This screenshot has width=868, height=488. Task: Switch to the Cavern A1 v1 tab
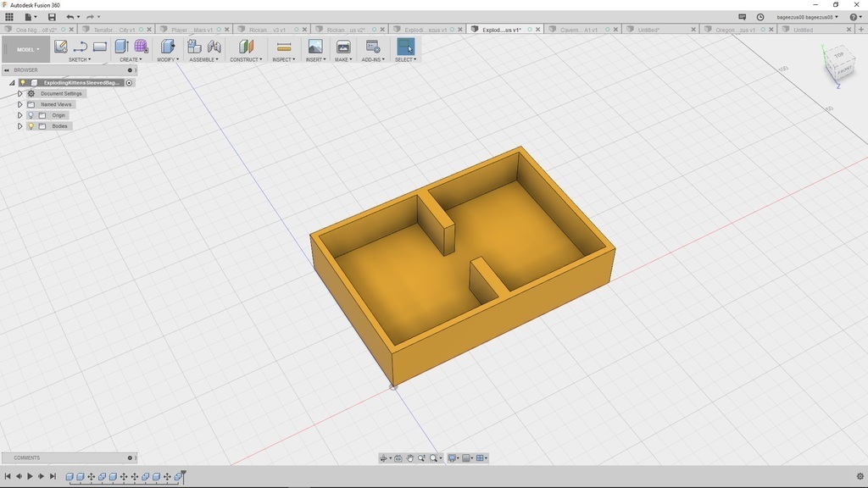(579, 30)
